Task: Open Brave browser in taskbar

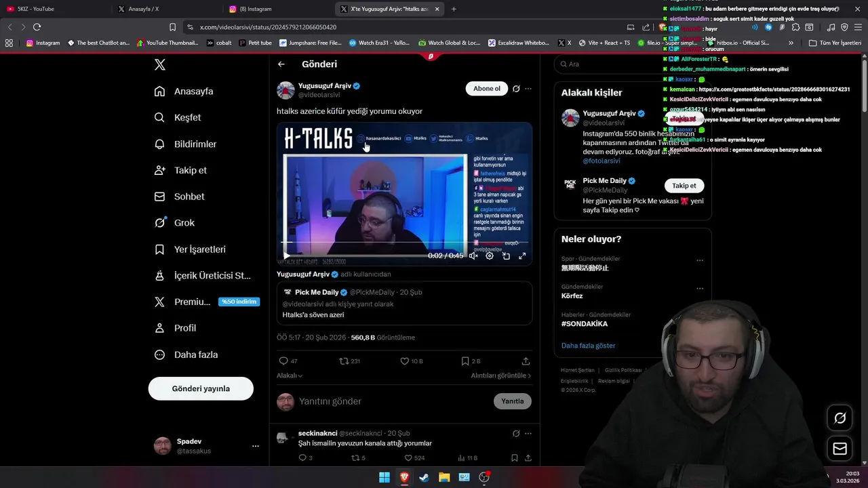Action: [404, 477]
